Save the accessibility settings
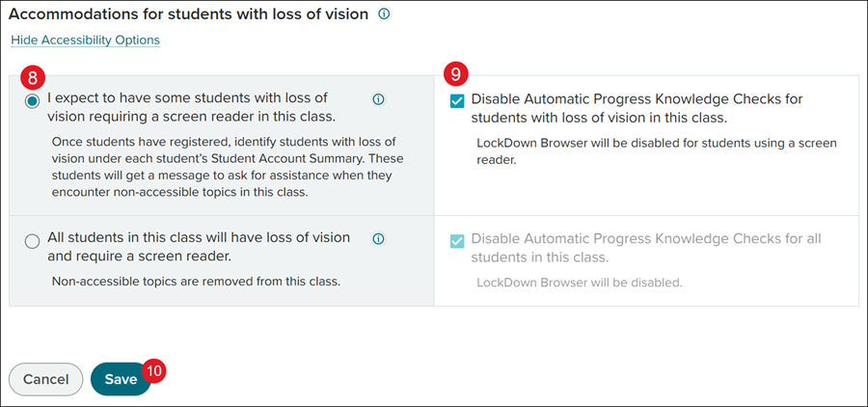 pyautogui.click(x=121, y=379)
